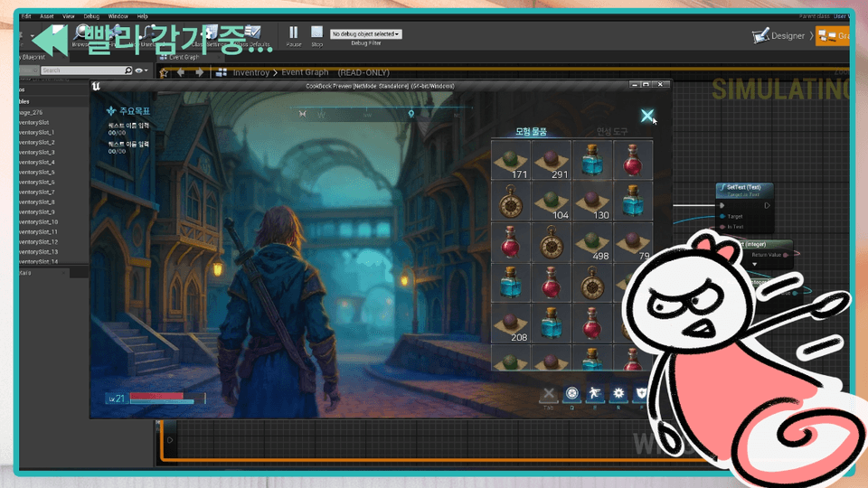Viewport: 868px width, 488px height.
Task: Select the InventorySlot_13 variable
Action: click(39, 252)
